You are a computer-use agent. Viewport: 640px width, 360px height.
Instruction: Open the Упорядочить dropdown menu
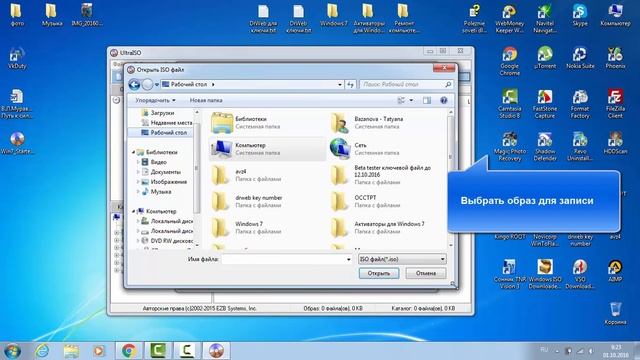click(x=156, y=100)
